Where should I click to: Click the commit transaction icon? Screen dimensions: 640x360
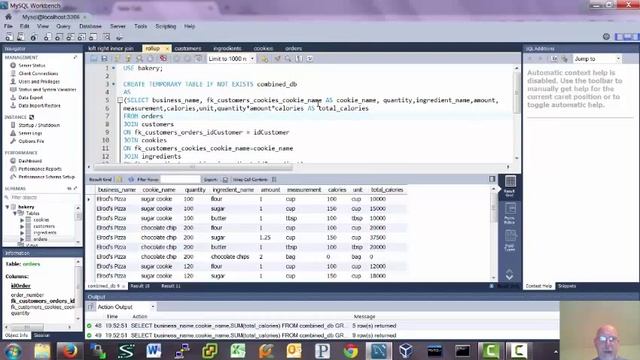click(177, 59)
